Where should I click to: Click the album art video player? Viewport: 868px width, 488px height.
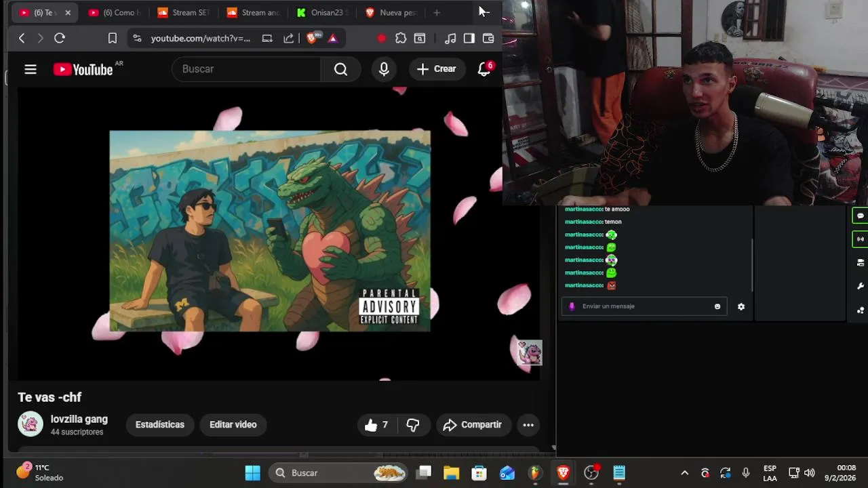270,230
